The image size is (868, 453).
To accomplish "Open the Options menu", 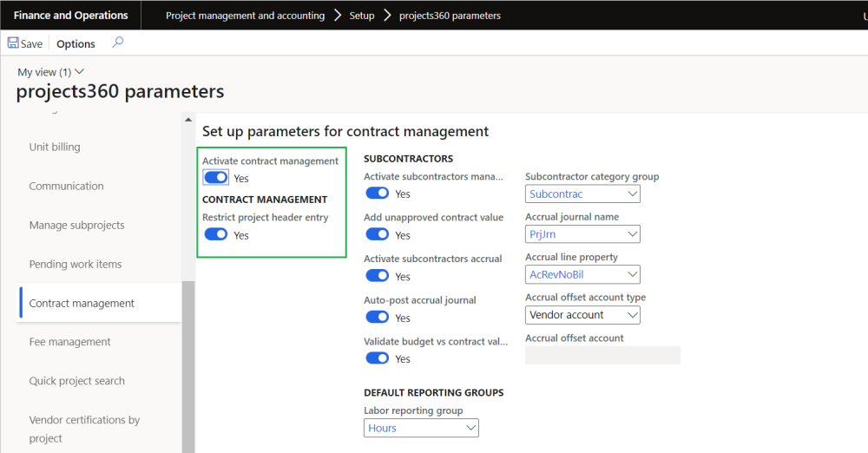I will coord(76,44).
